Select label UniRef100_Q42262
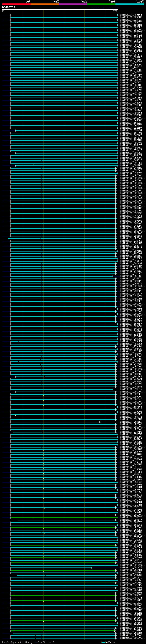This screenshot has height=644, width=146. pyautogui.click(x=131, y=103)
